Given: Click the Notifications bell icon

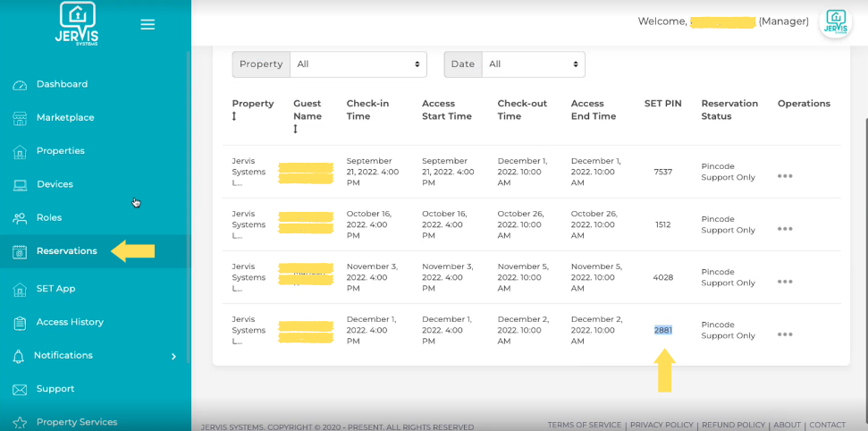Looking at the screenshot, I should (18, 356).
